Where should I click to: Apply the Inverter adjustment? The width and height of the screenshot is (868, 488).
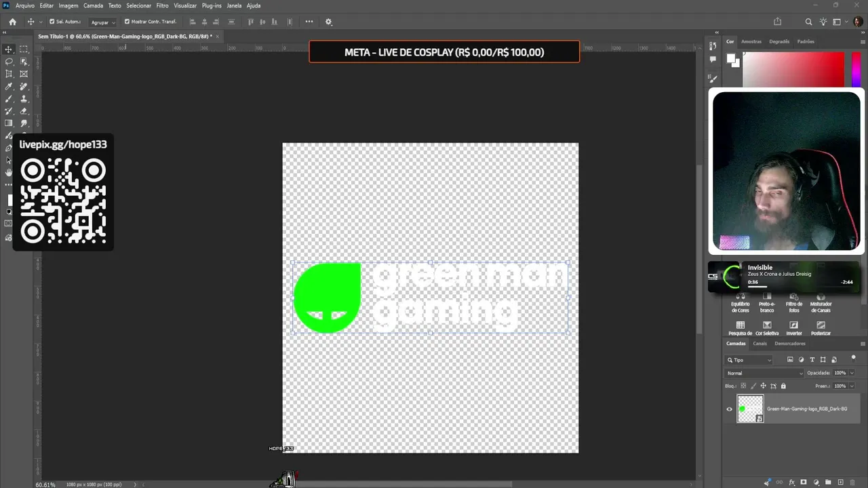click(x=794, y=329)
